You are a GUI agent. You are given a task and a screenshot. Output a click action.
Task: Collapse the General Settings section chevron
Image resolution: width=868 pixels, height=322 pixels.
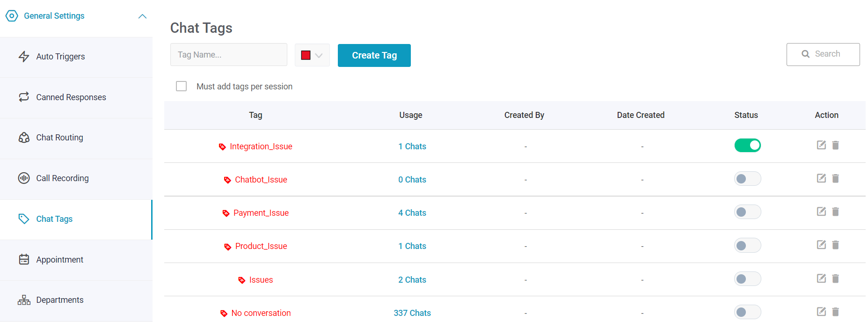tap(143, 16)
